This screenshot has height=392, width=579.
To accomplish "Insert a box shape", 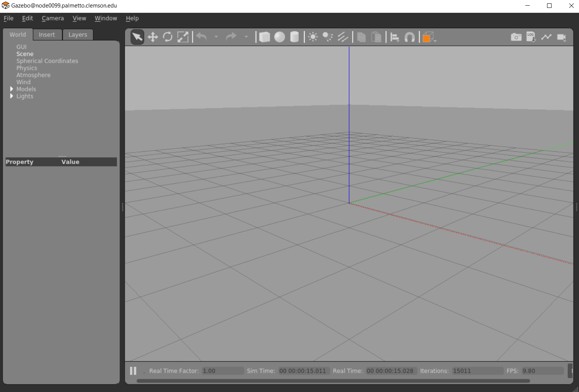I will (265, 37).
